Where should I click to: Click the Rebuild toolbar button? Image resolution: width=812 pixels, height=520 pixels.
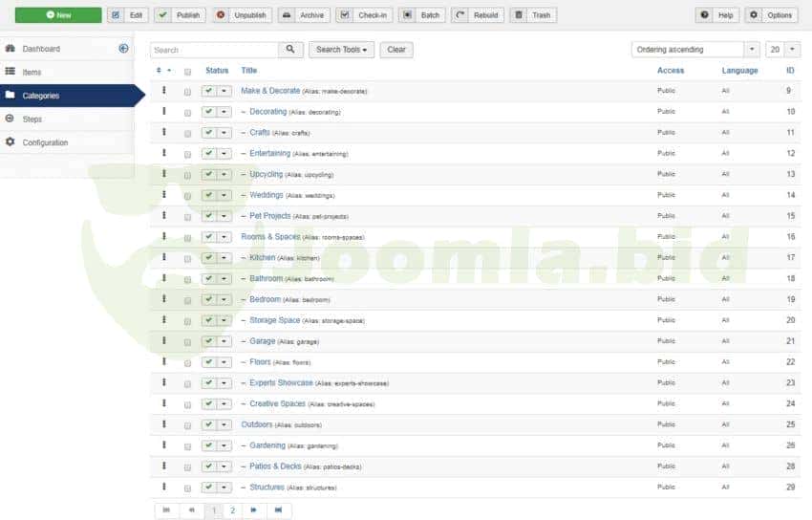tap(477, 15)
